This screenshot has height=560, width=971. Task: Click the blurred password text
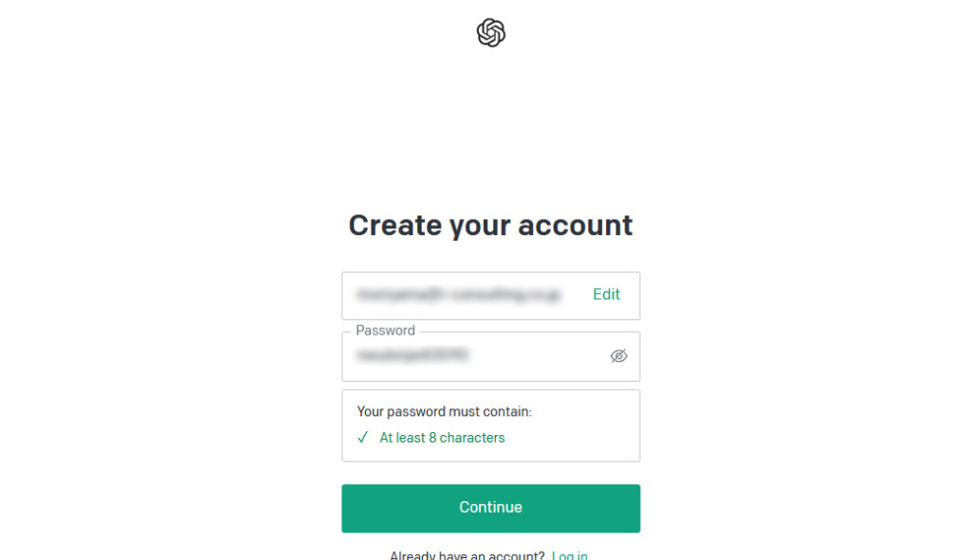[413, 356]
